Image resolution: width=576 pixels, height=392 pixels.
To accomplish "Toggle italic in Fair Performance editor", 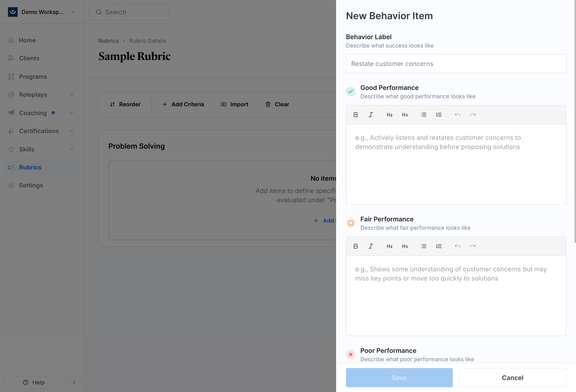I will 371,246.
